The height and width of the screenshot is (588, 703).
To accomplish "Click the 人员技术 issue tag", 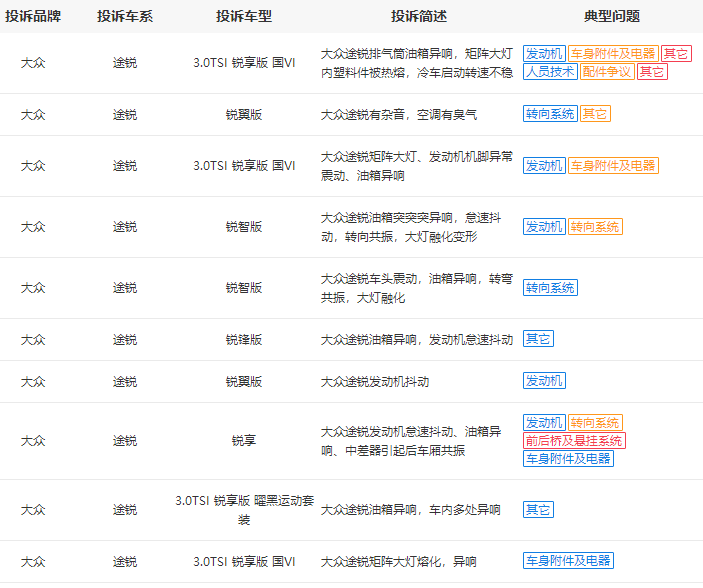I will [x=550, y=72].
